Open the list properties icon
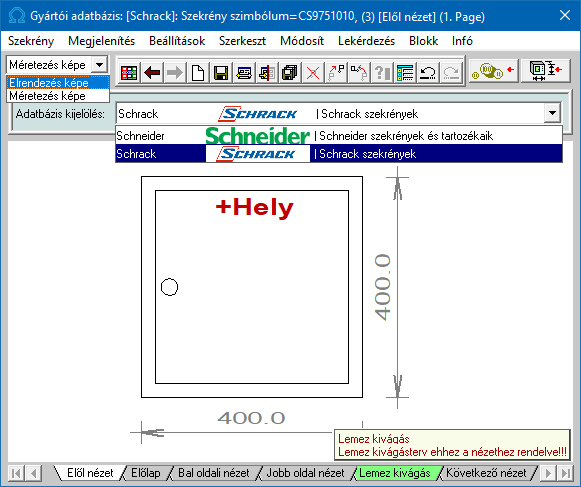The height and width of the screenshot is (487, 581). 405,72
